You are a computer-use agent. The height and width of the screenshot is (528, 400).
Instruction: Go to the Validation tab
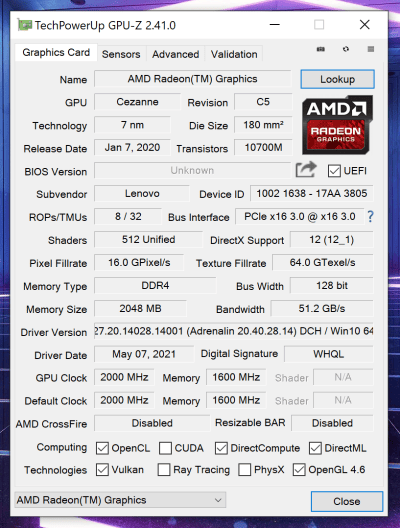click(234, 54)
